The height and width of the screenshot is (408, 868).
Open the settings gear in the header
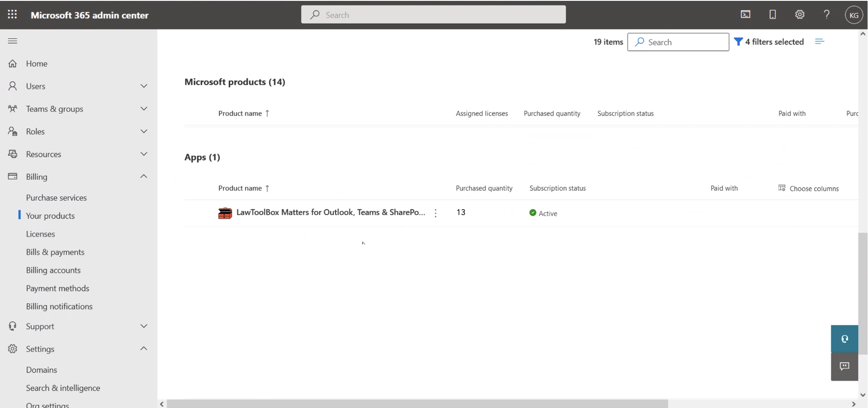pyautogui.click(x=800, y=15)
